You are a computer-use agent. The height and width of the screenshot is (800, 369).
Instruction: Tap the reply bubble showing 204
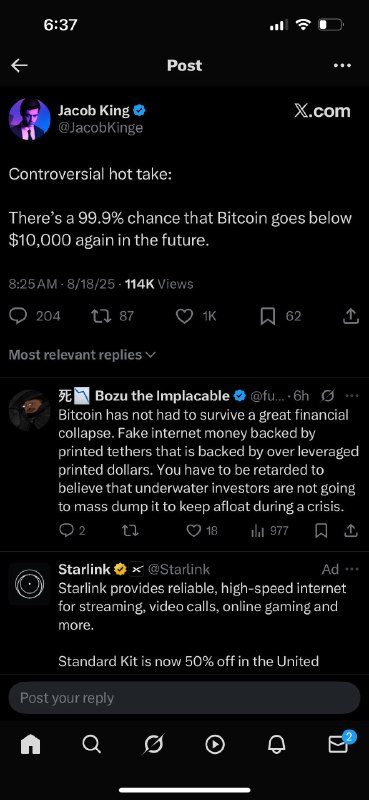35,316
